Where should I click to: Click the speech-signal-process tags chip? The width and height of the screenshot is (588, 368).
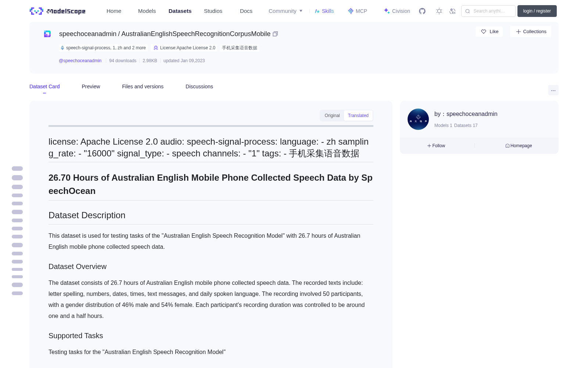click(x=103, y=48)
